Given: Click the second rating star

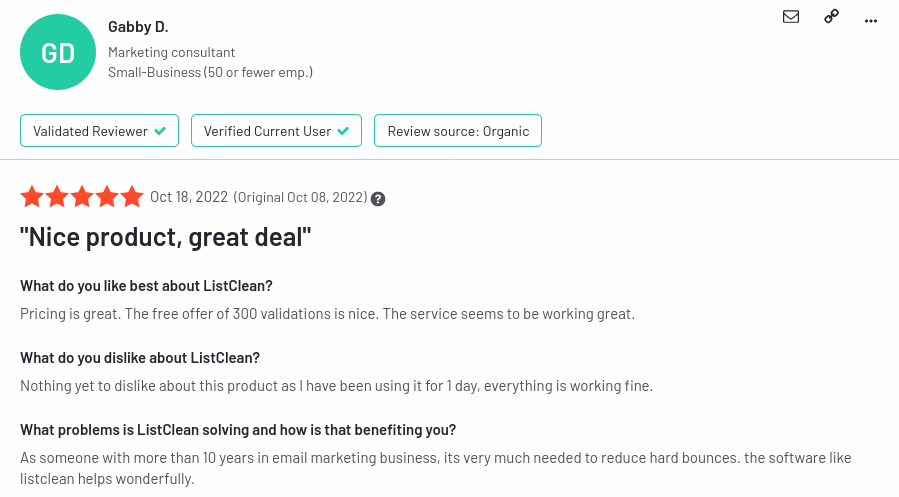Looking at the screenshot, I should (57, 197).
